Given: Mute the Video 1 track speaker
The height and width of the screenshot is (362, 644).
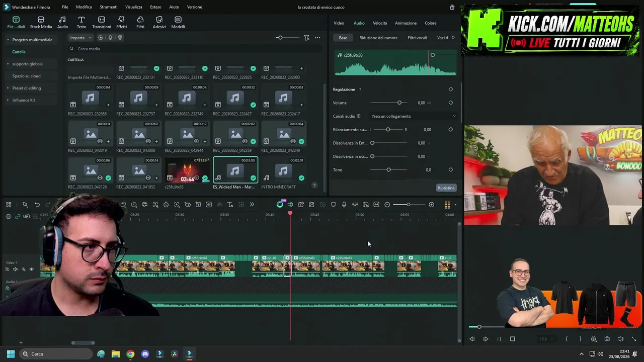Looking at the screenshot, I should (x=15, y=269).
